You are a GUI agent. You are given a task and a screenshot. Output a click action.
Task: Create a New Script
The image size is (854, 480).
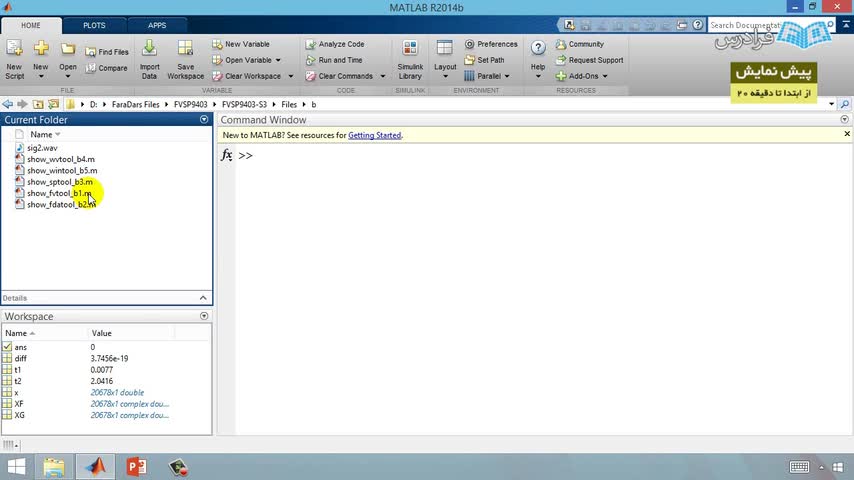14,59
